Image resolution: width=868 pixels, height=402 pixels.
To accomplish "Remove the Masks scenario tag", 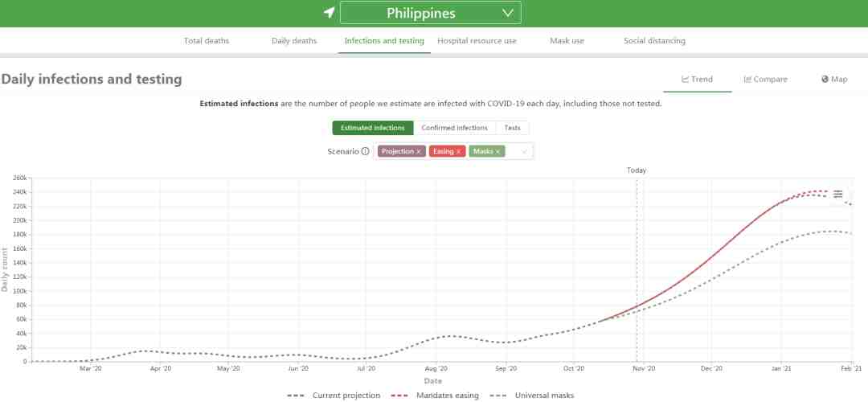I will pos(497,152).
